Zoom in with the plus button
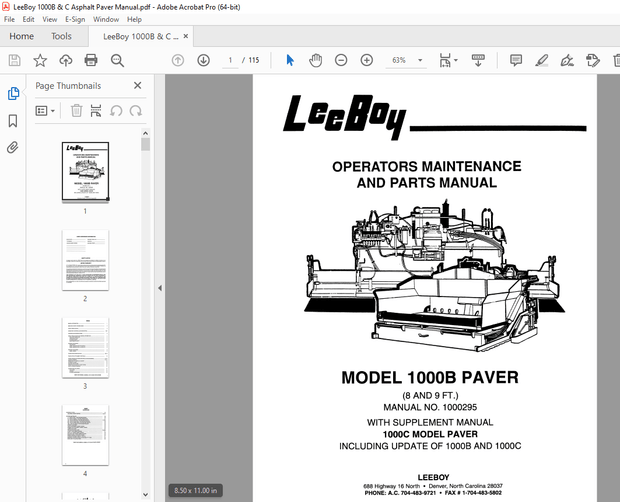 pos(367,60)
